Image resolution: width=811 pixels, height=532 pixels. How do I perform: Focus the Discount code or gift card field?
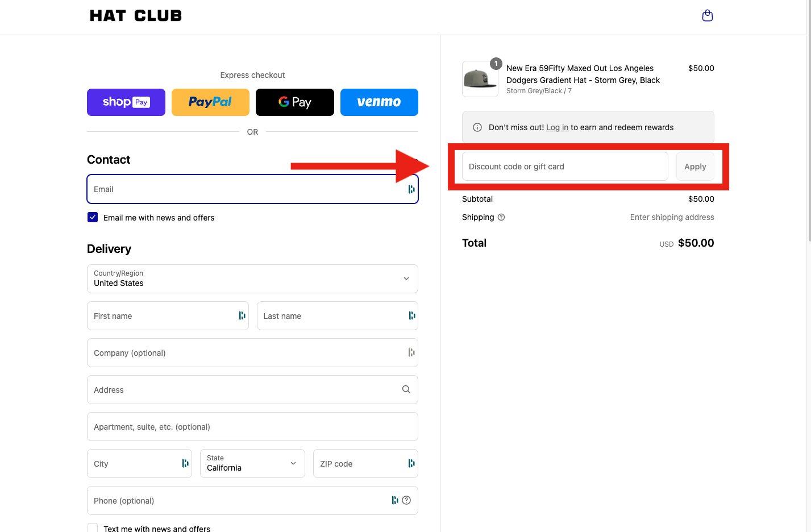tap(564, 167)
